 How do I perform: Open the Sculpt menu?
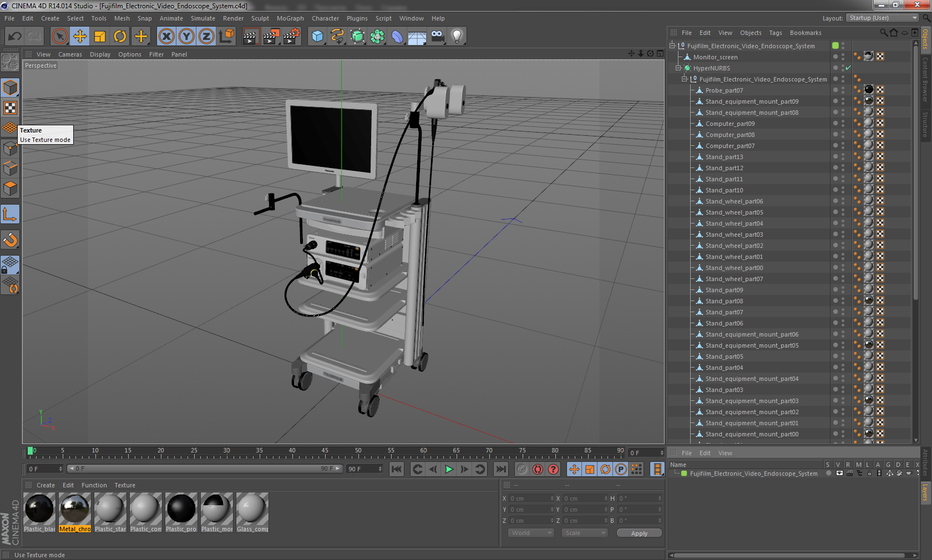pos(260,18)
